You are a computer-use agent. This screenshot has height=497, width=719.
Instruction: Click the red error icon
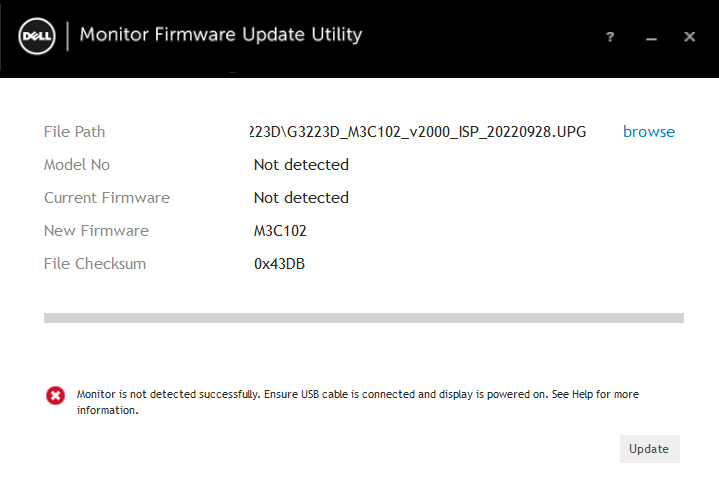click(x=55, y=395)
